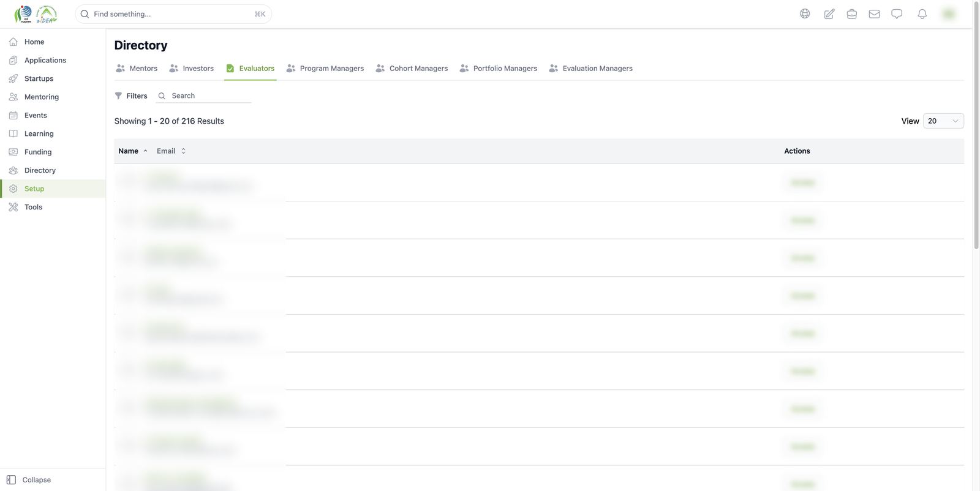
Task: Click the globe icon in top bar
Action: point(805,13)
